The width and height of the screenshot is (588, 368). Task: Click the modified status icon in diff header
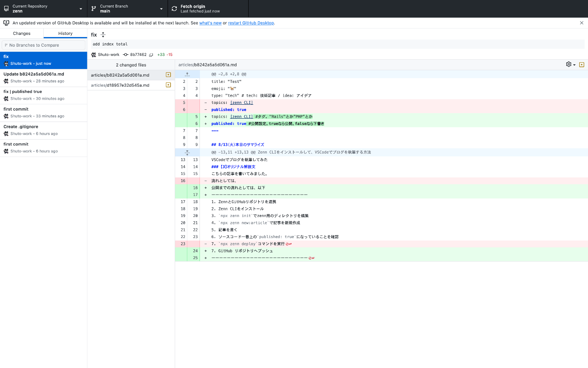(582, 65)
